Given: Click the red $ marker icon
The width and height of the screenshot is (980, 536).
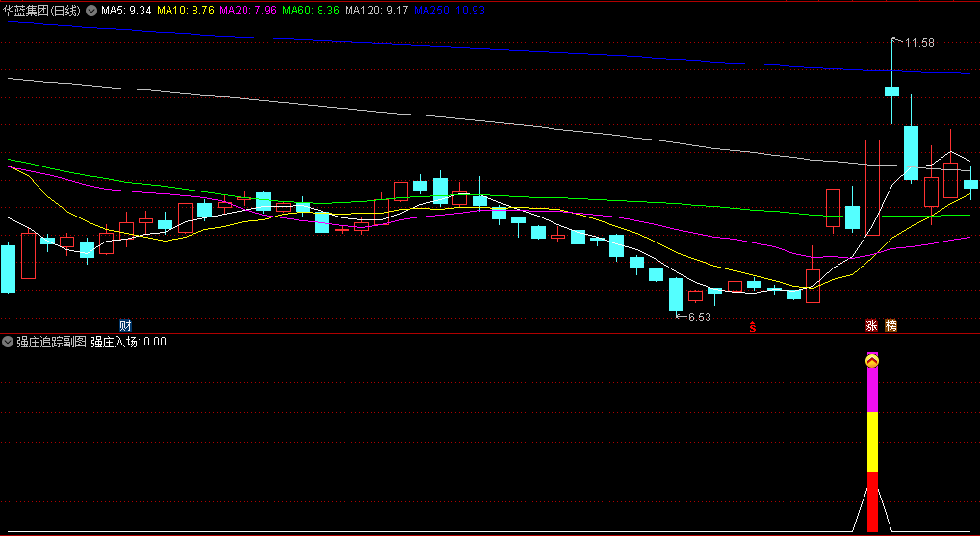Looking at the screenshot, I should pyautogui.click(x=753, y=327).
